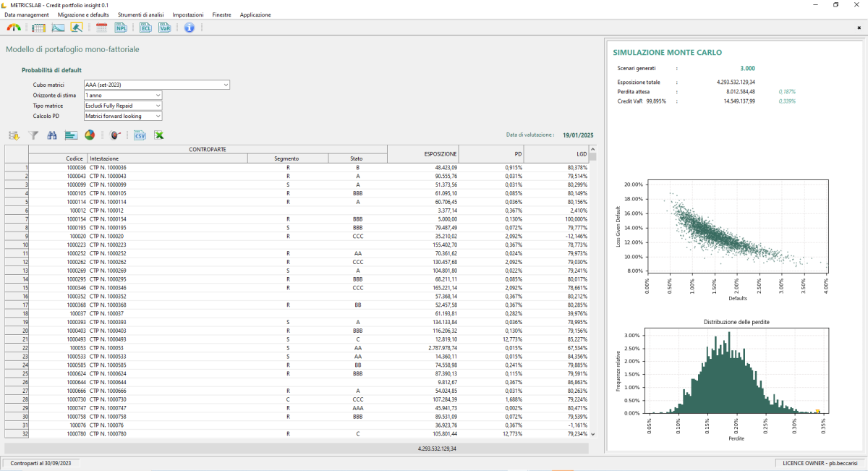Open the Migrazione e defaults menu
Screen dimensions: 868x471
[x=83, y=14]
